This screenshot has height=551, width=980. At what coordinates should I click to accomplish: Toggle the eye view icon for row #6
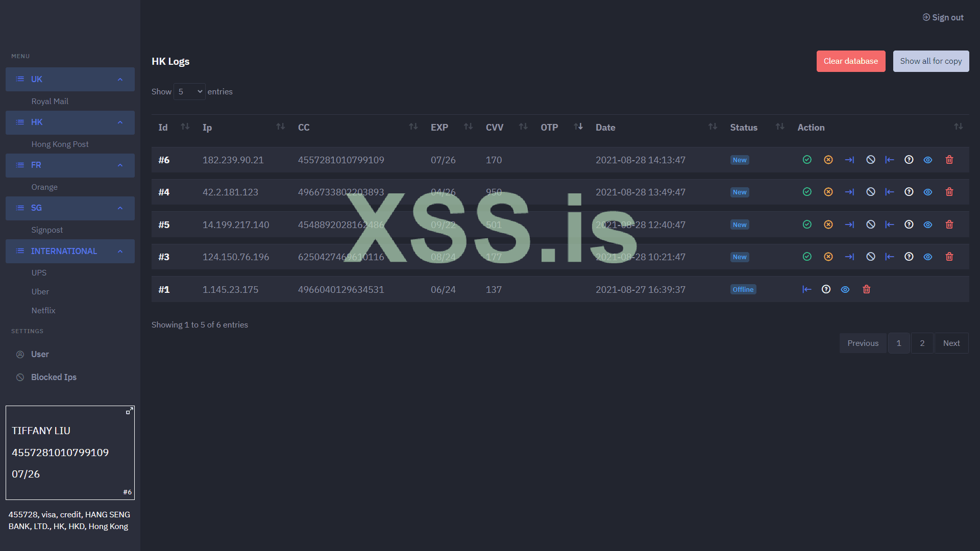(x=928, y=160)
